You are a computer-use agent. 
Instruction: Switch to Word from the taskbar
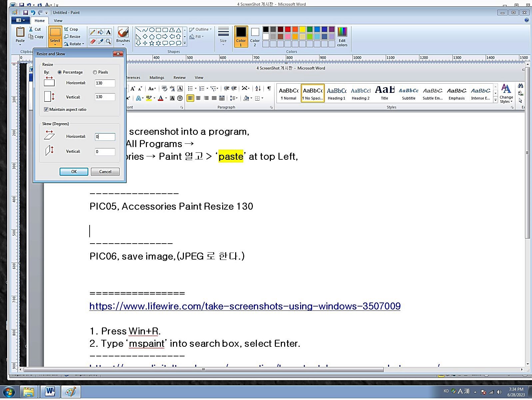click(x=50, y=392)
